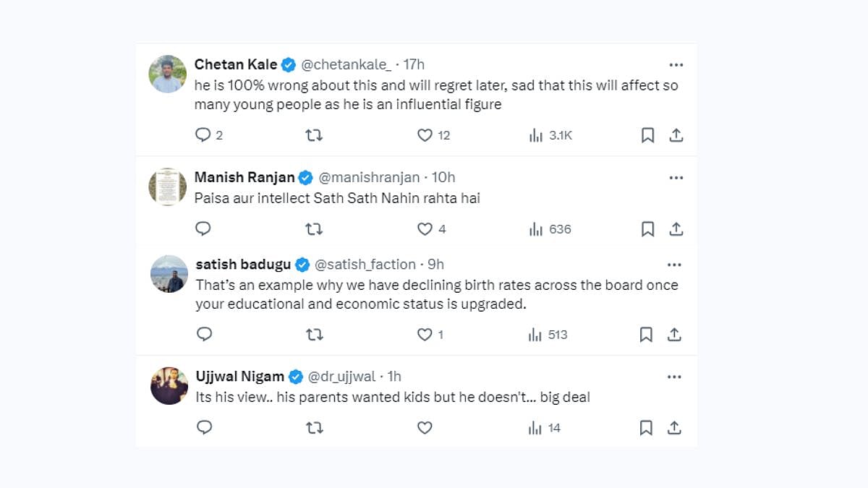Open Ujjwal Nigam's profile name link
This screenshot has height=488, width=868.
(x=241, y=377)
